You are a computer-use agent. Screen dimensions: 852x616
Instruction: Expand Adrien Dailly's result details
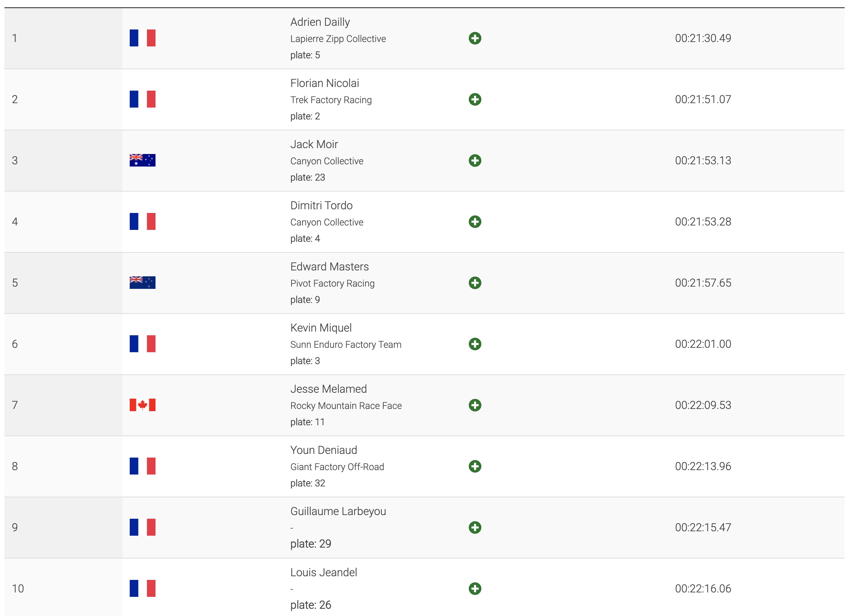click(475, 38)
